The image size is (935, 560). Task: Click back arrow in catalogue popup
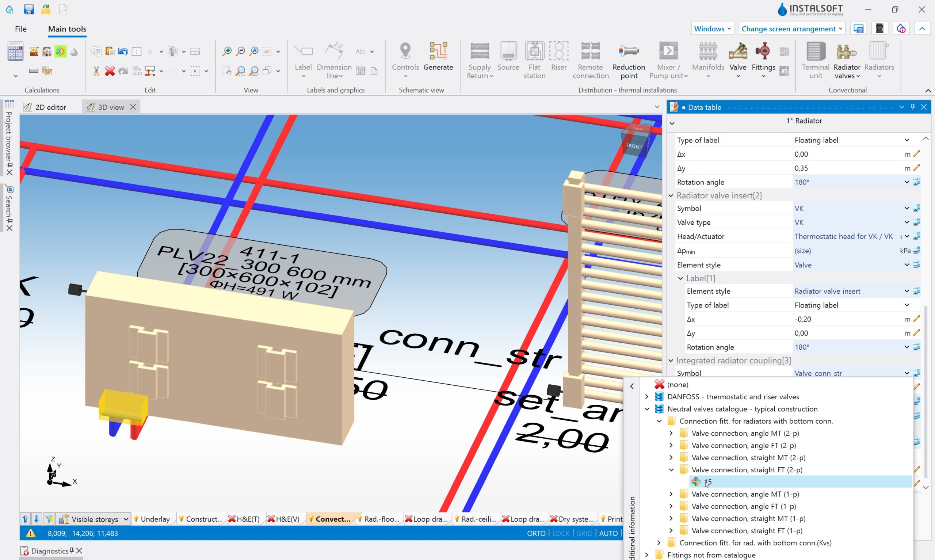coord(632,386)
